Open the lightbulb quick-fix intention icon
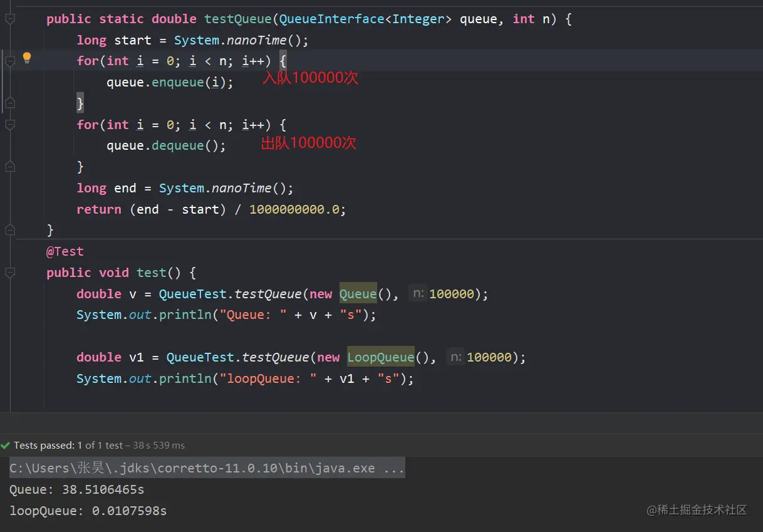 point(27,58)
